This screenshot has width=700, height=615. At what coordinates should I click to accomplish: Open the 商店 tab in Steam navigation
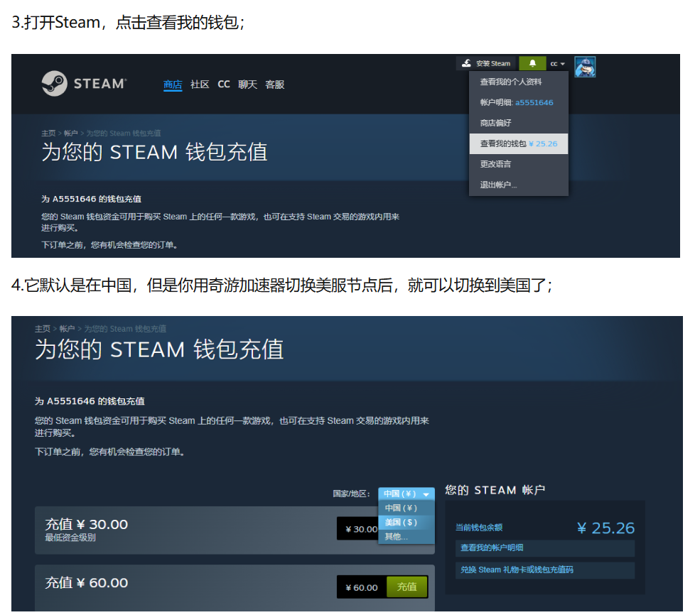point(173,85)
